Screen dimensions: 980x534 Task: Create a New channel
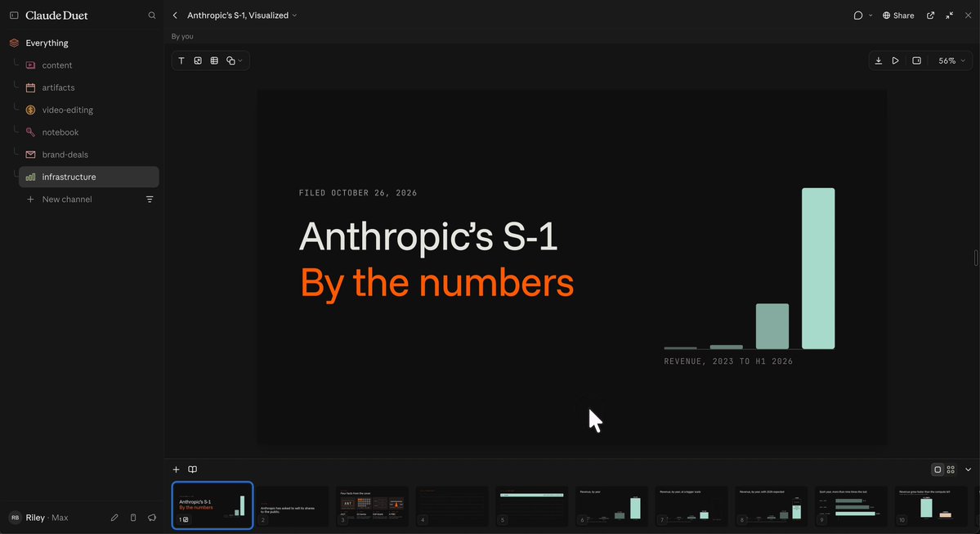(60, 200)
